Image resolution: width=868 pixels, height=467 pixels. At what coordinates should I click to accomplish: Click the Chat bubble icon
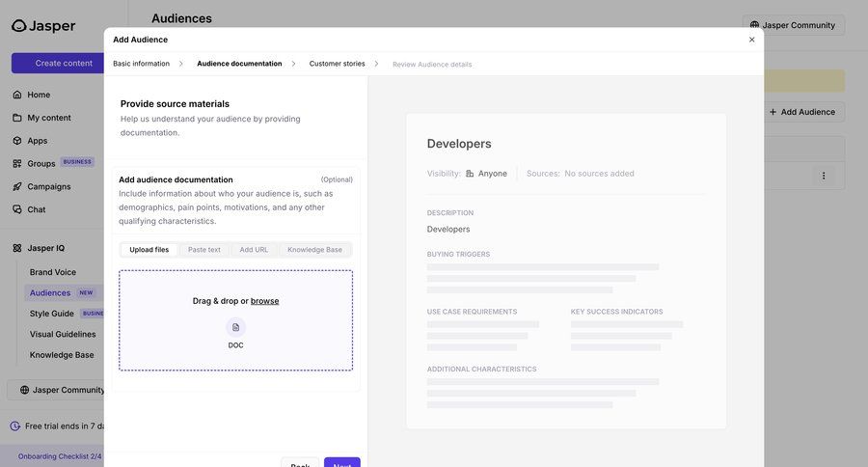17,209
